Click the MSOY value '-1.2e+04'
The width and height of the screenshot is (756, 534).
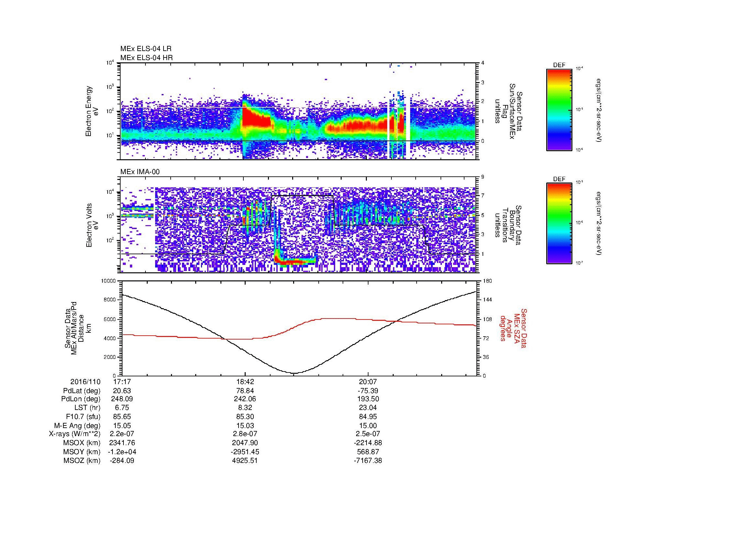(122, 452)
